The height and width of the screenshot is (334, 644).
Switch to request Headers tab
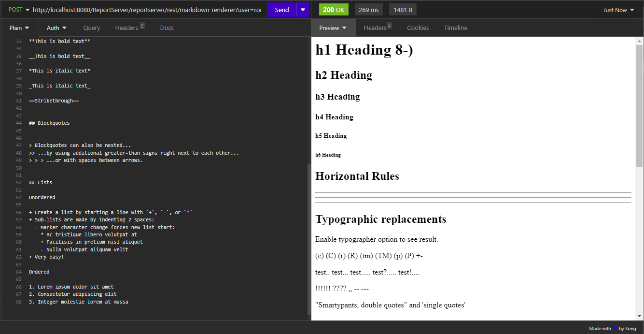click(129, 28)
